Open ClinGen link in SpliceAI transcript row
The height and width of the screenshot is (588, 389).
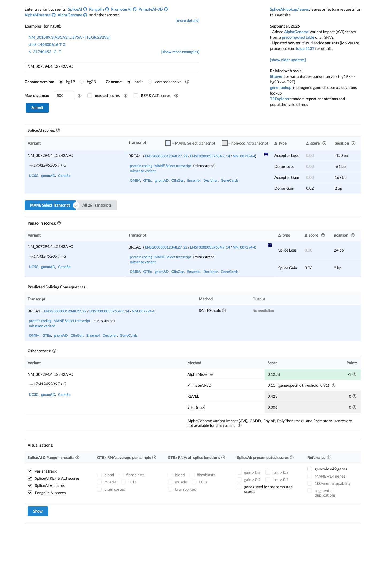(178, 181)
